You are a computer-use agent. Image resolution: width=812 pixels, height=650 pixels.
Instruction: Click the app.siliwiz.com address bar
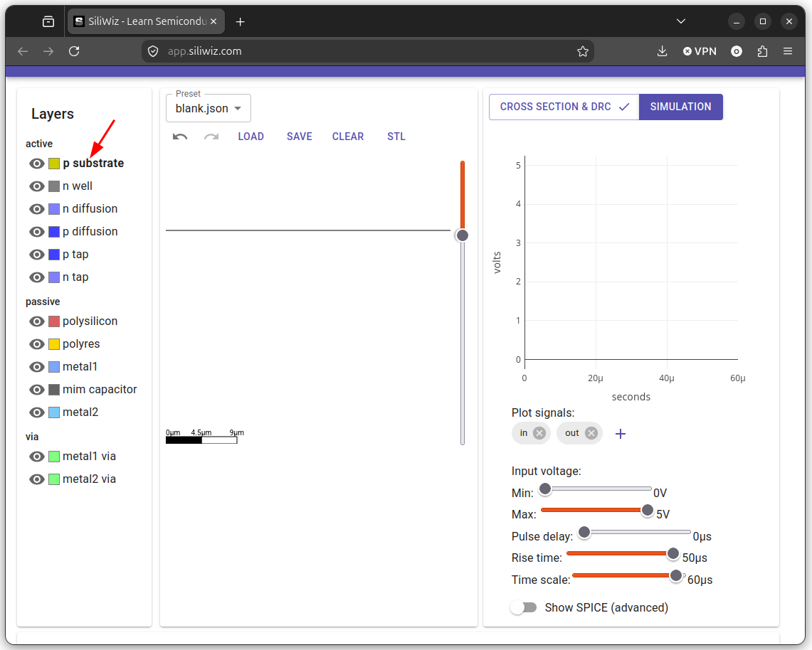click(368, 51)
